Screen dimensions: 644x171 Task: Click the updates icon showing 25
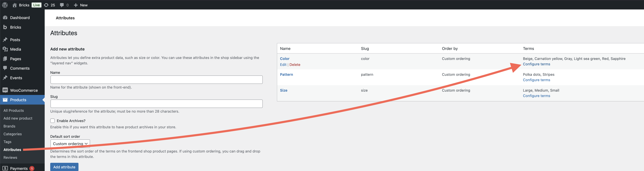click(x=46, y=5)
